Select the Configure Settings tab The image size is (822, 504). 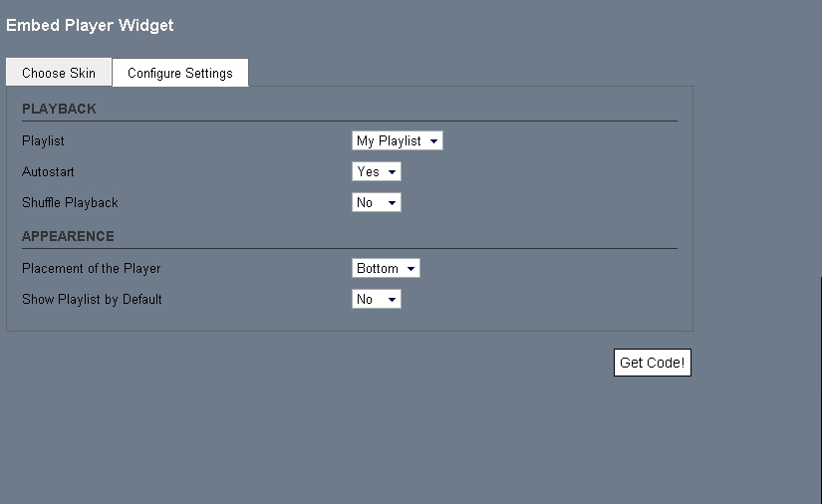point(180,73)
